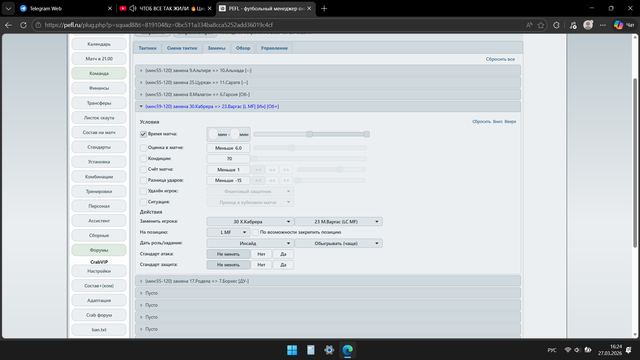The image size is (640, 360).
Task: Enable the Ситуация condition
Action: click(x=143, y=202)
